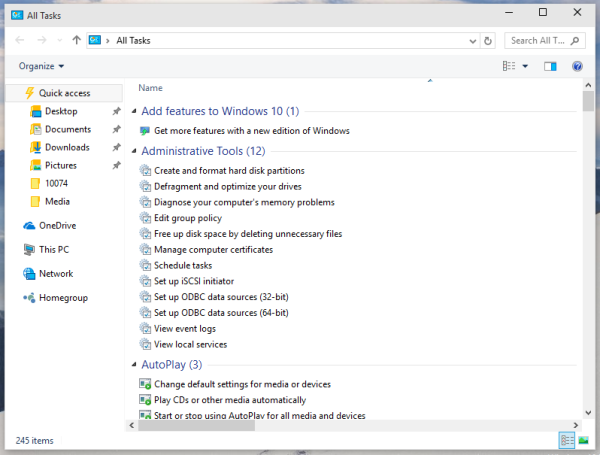600x455 pixels.
Task: Open the Media folder in sidebar
Action: coord(57,201)
